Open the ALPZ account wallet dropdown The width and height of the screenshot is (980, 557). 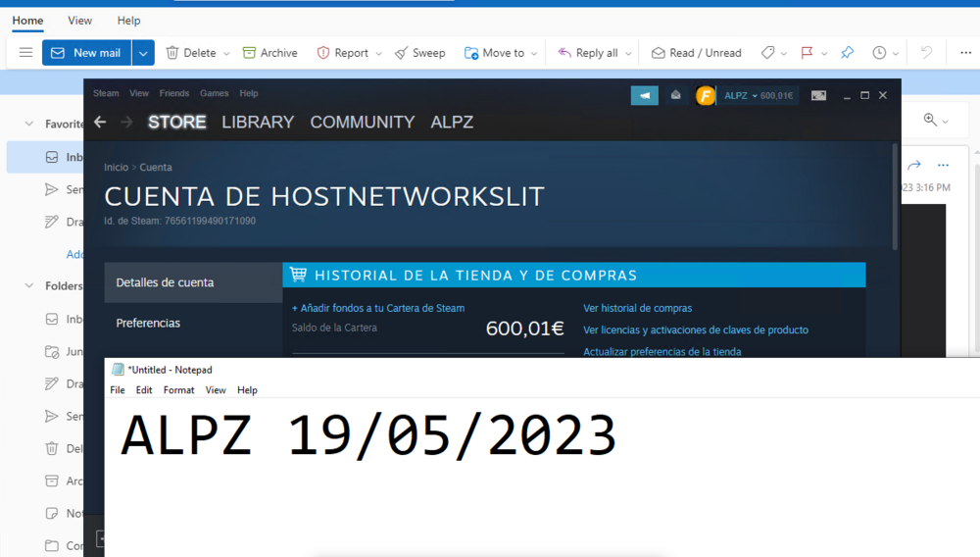759,96
